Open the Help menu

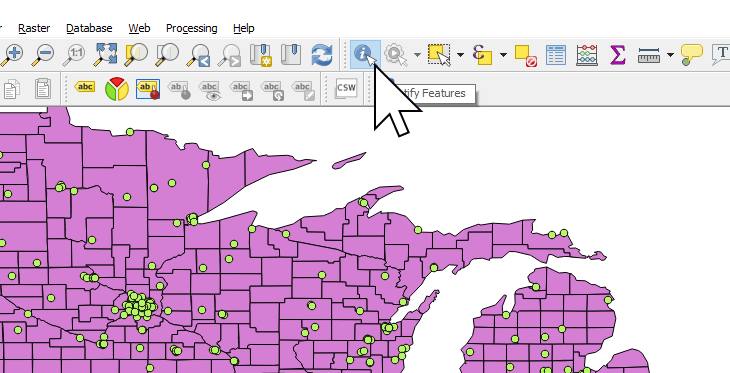(243, 28)
